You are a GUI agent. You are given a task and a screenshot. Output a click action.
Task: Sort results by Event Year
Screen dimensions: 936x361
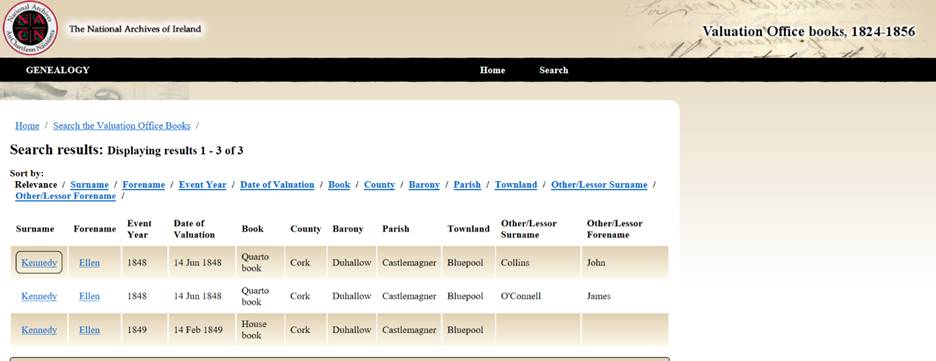(202, 184)
